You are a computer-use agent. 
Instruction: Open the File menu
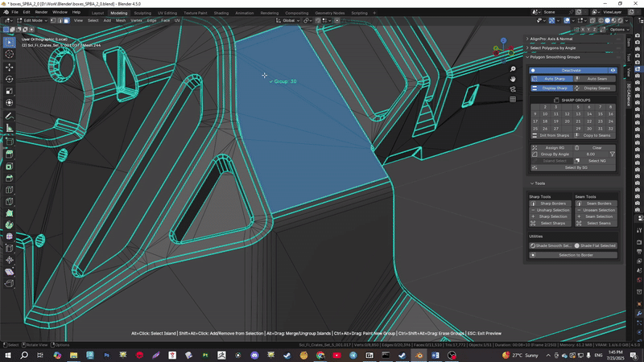[x=14, y=12]
